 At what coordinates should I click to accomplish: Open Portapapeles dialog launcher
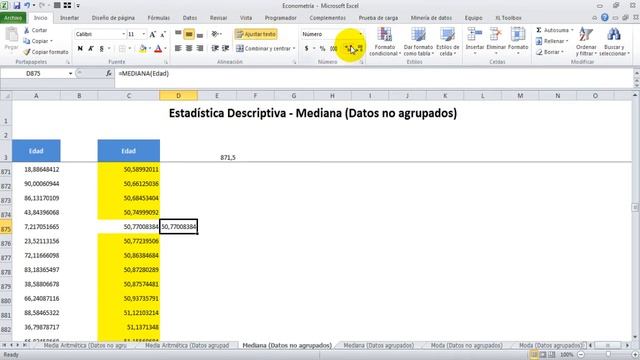point(68,62)
